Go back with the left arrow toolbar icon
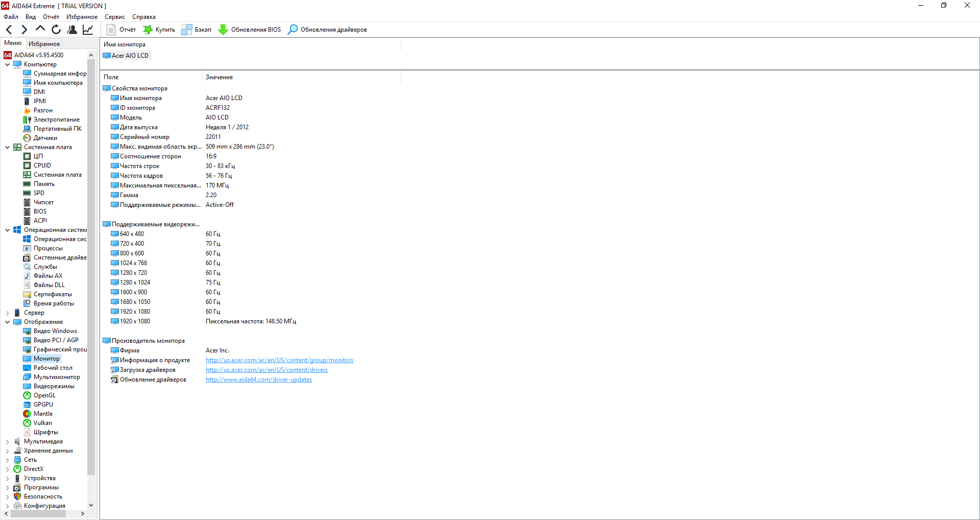Viewport: 980px width, 520px height. [x=9, y=30]
